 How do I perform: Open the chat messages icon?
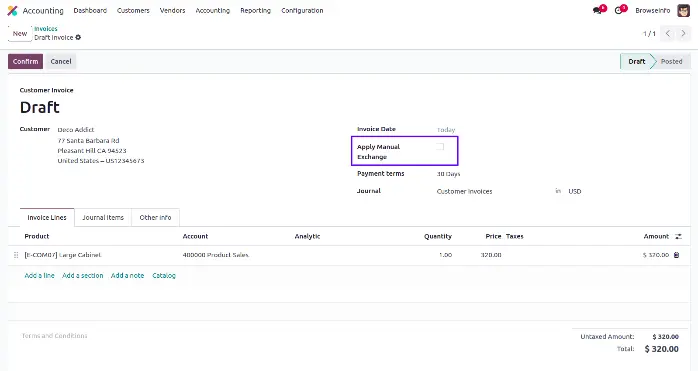click(x=597, y=11)
